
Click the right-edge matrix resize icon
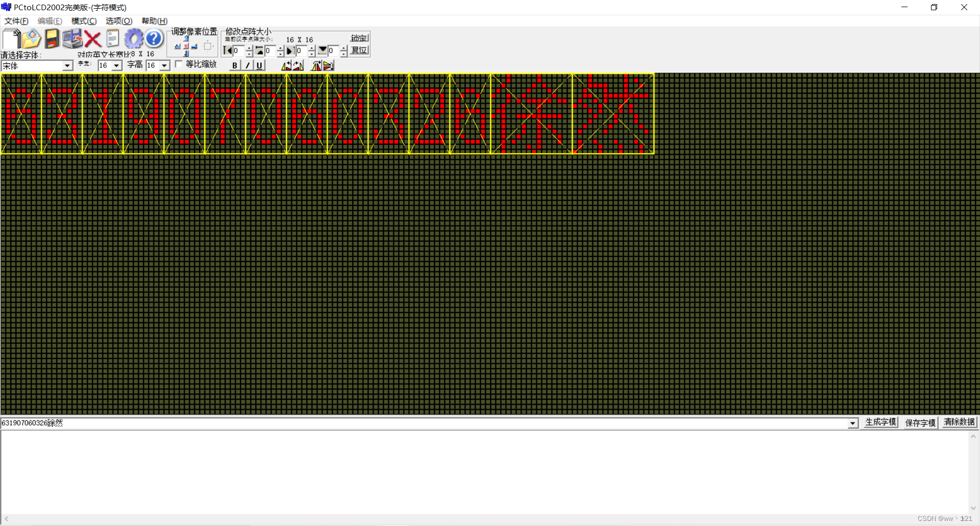point(290,51)
